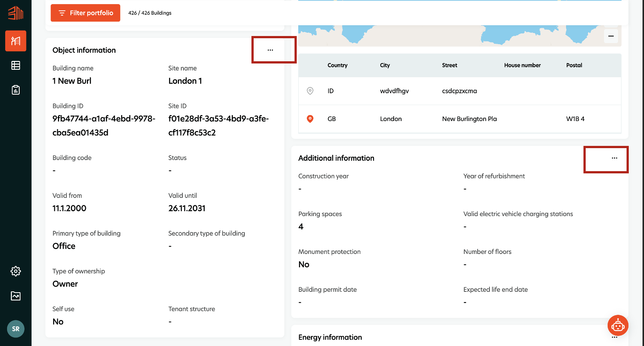The image size is (644, 346).
Task: Click the ID country cell
Action: (331, 91)
